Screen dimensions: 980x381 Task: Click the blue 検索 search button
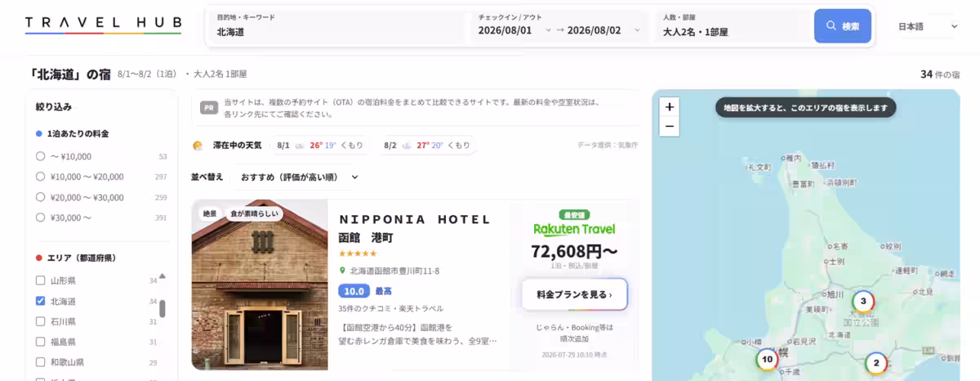click(843, 26)
